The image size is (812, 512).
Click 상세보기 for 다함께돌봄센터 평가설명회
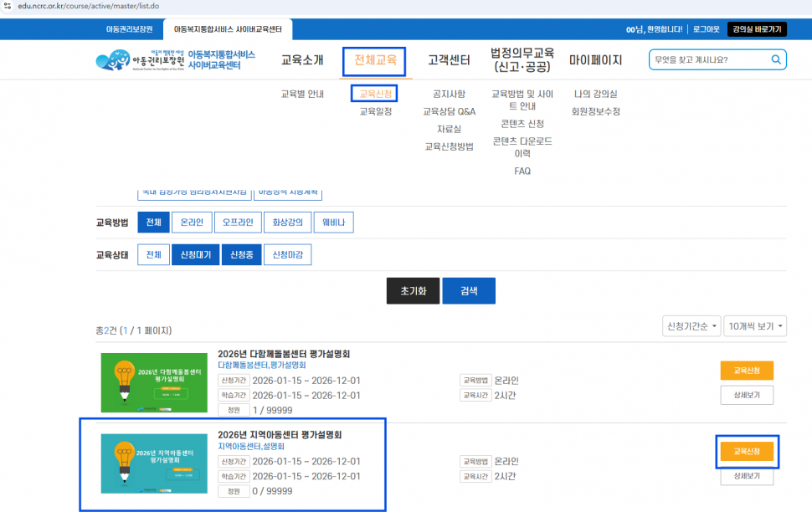click(747, 396)
